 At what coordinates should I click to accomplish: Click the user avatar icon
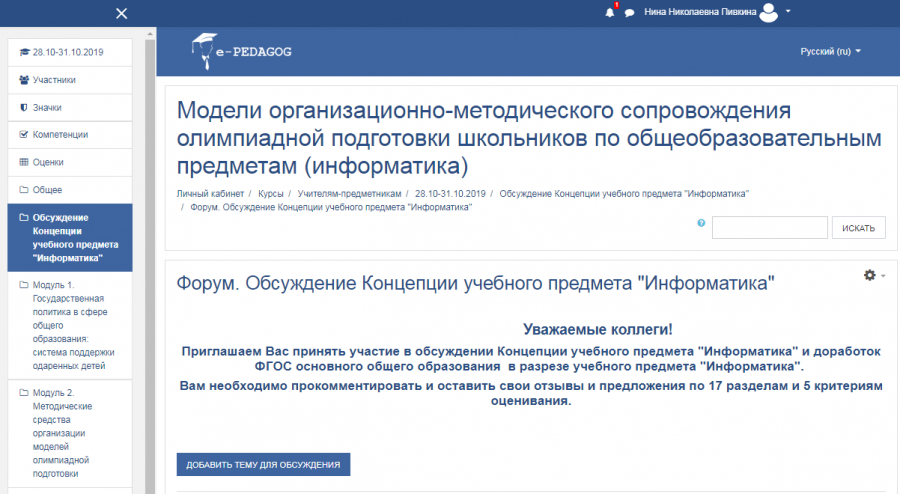pyautogui.click(x=769, y=12)
